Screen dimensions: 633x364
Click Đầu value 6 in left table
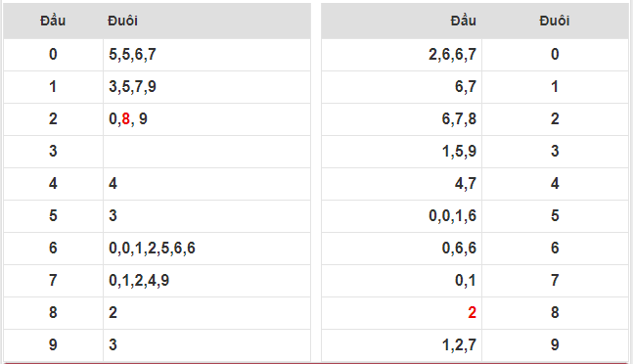coord(53,249)
